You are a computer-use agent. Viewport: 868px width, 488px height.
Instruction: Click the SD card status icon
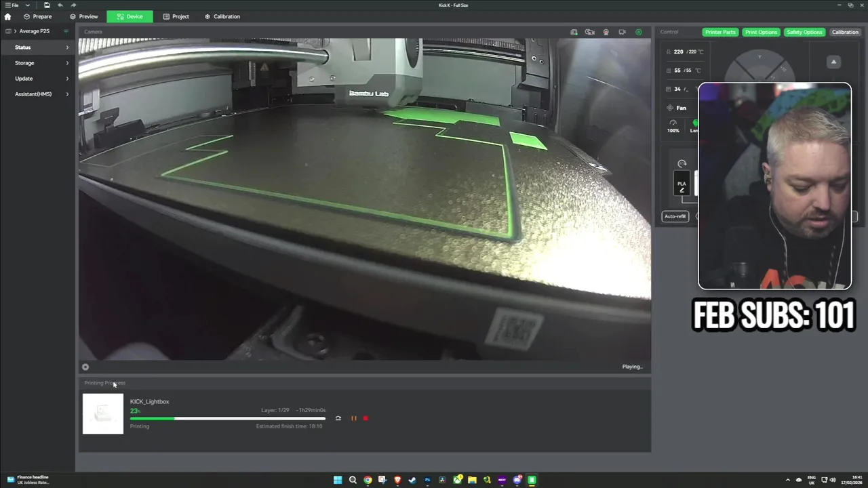click(x=574, y=32)
